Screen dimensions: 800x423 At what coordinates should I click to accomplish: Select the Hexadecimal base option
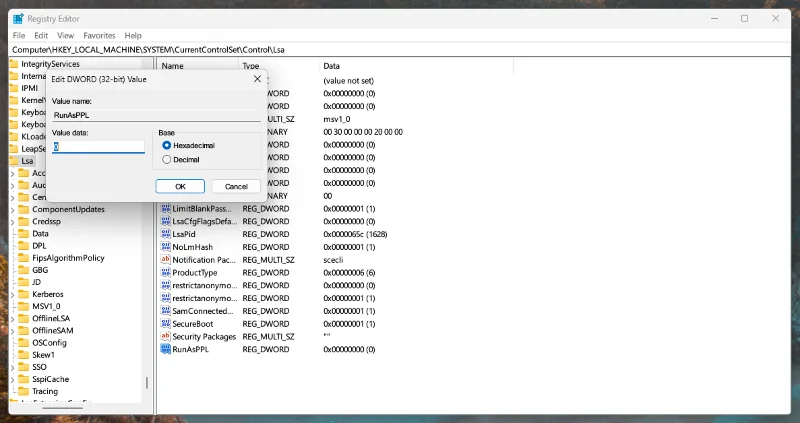point(166,145)
